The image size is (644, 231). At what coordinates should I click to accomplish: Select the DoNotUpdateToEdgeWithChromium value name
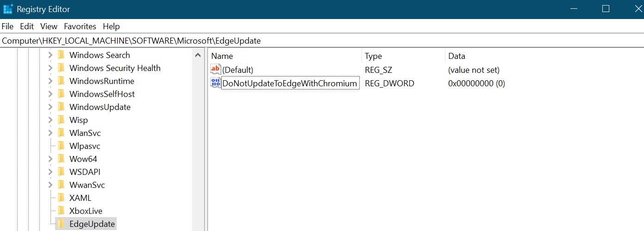pyautogui.click(x=290, y=83)
